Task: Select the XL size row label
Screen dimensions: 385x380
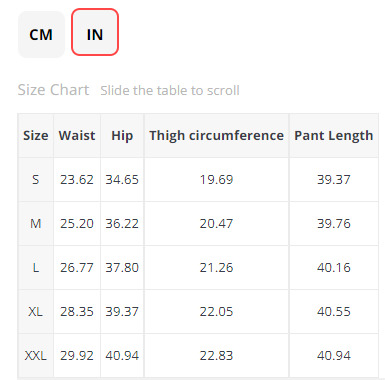Action: [x=36, y=312]
